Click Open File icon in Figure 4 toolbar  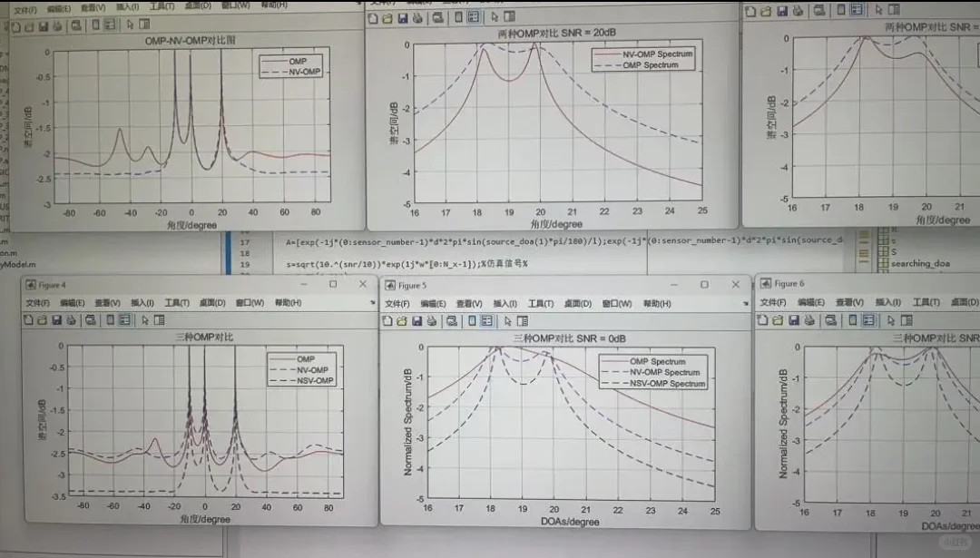[x=42, y=320]
